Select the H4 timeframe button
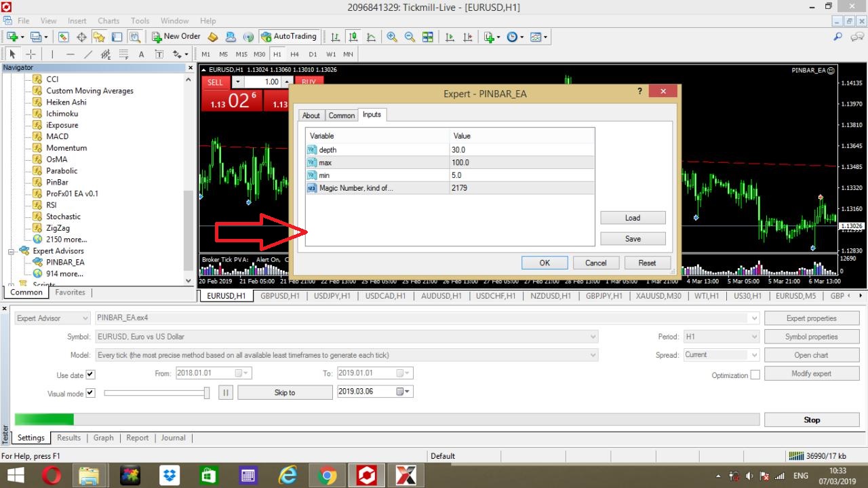Image resolution: width=868 pixels, height=488 pixels. coord(294,54)
